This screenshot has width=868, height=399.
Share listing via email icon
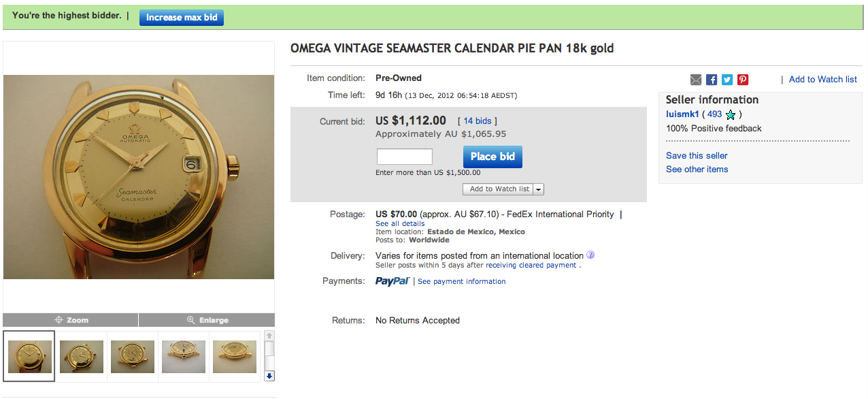(x=695, y=80)
